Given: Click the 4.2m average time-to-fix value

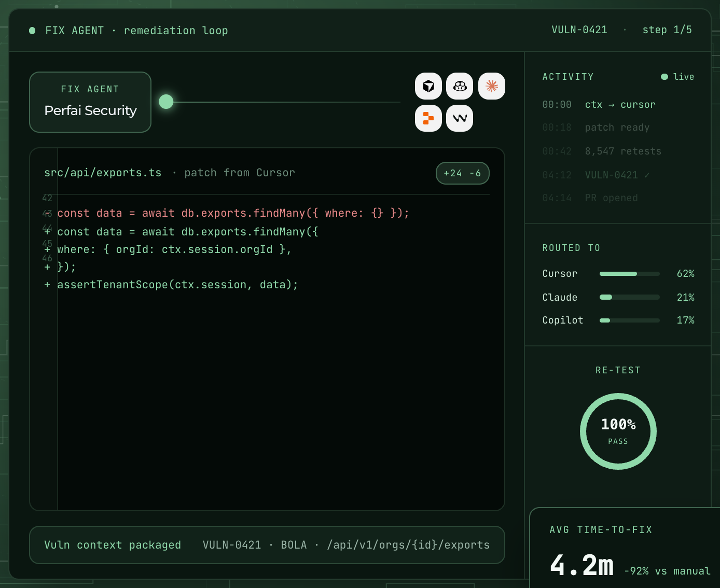Looking at the screenshot, I should click(x=581, y=565).
